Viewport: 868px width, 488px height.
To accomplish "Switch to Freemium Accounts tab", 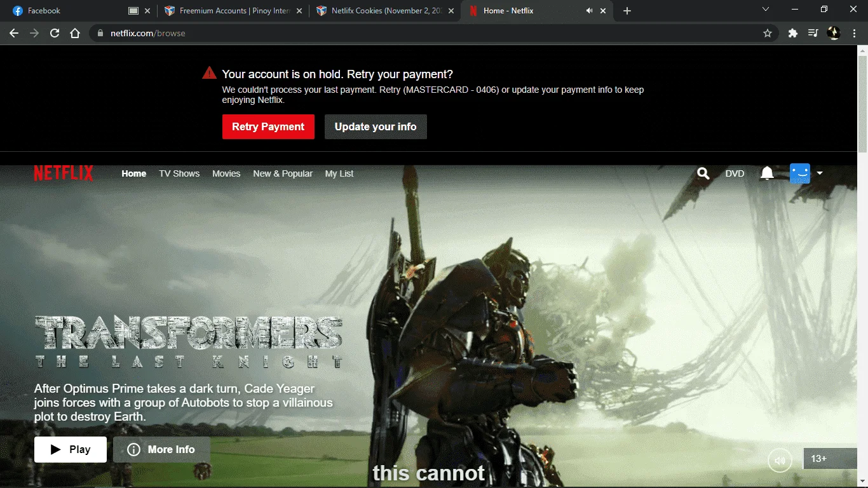I will [233, 11].
